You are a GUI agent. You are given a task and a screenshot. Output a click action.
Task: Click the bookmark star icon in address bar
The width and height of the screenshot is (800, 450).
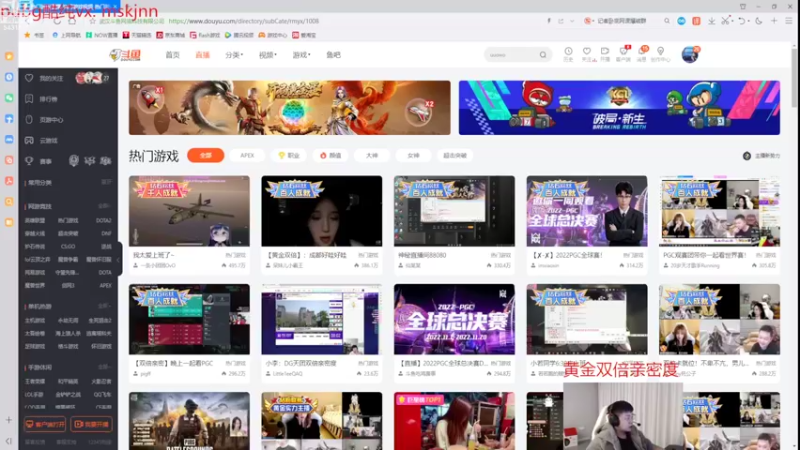click(x=92, y=21)
